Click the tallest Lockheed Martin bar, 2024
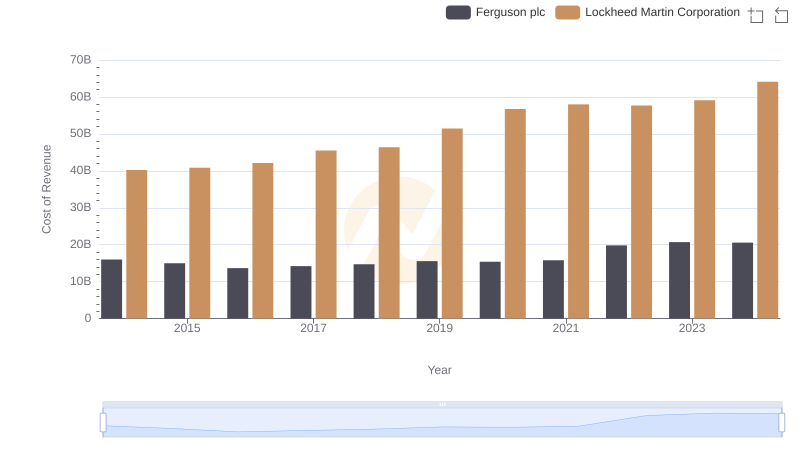This screenshot has width=800, height=461. pos(768,200)
